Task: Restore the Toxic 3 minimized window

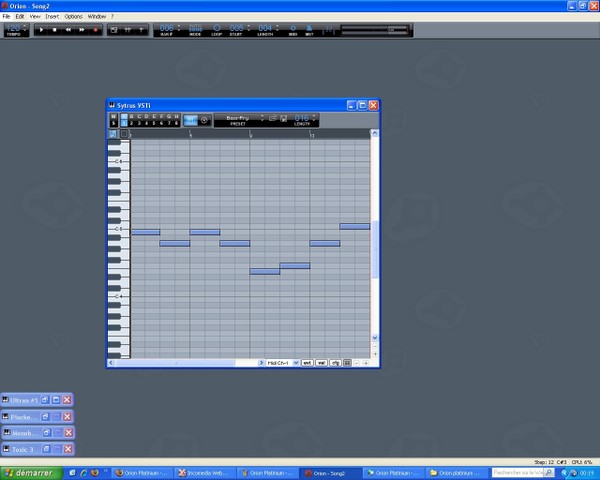Action: coord(46,449)
